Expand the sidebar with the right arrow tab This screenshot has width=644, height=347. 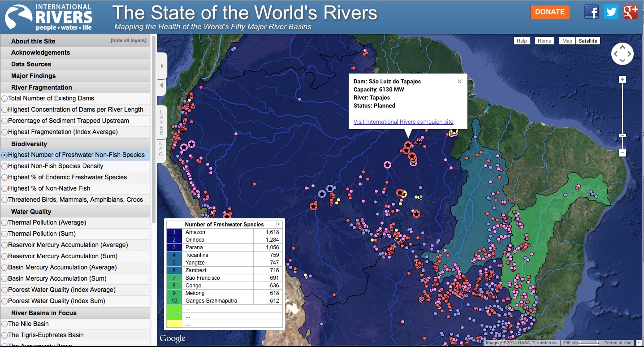[x=162, y=65]
